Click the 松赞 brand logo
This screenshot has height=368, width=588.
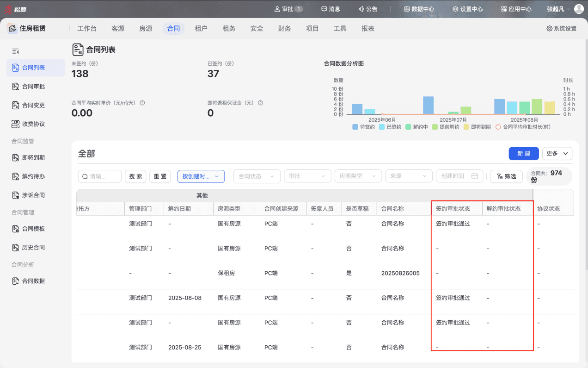15,9
